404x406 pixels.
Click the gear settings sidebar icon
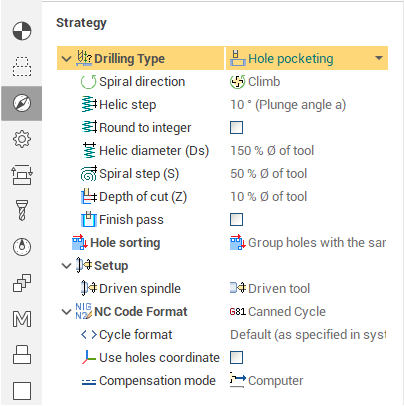[x=22, y=139]
